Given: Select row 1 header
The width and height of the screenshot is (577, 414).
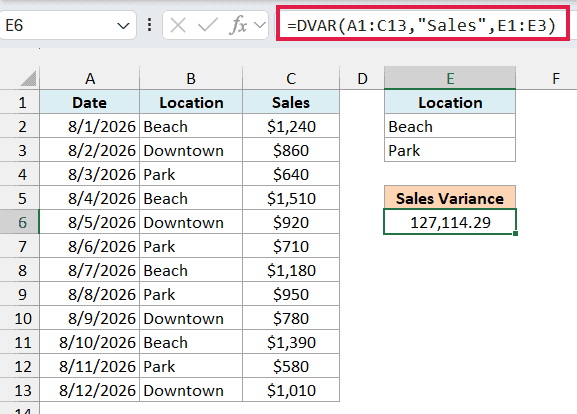Looking at the screenshot, I should (20, 102).
